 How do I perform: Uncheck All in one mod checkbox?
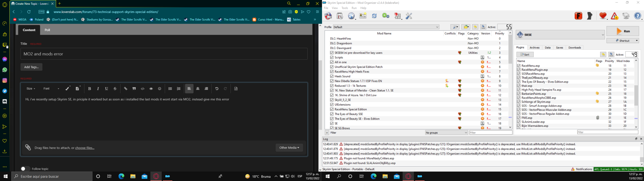pyautogui.click(x=332, y=62)
